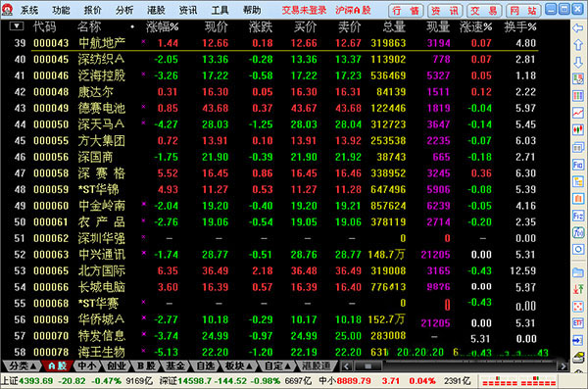Click the 行情 button at top right

pyautogui.click(x=406, y=11)
